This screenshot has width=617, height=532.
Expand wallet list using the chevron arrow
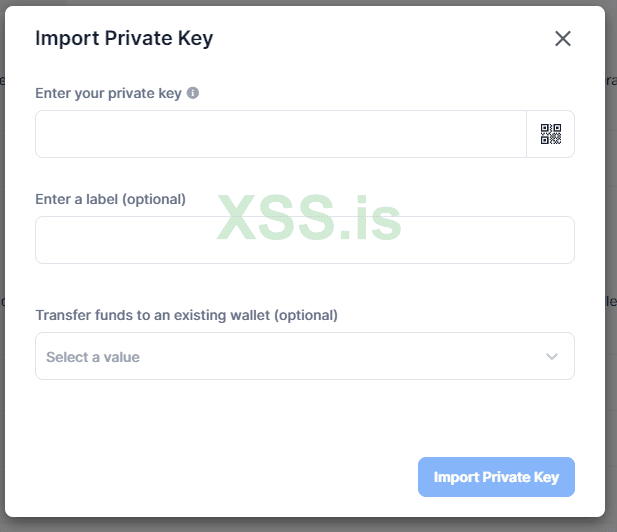click(x=552, y=357)
